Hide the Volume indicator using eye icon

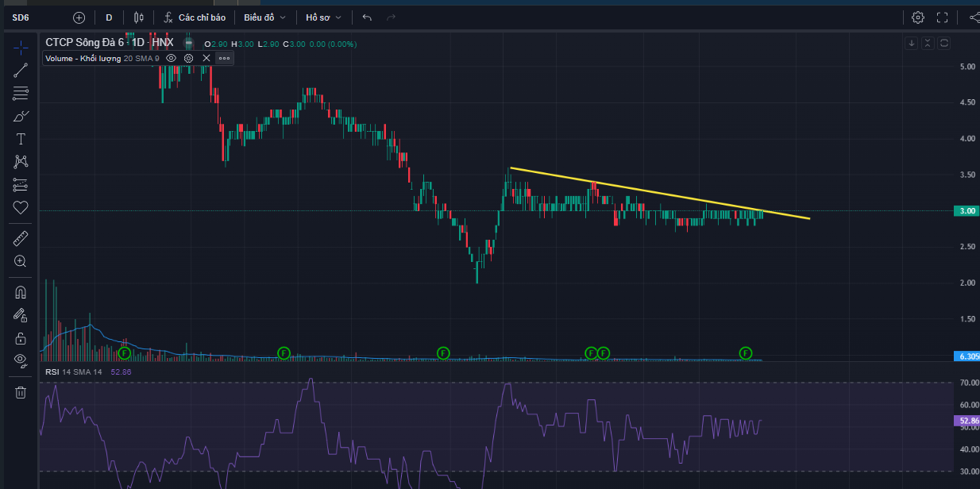tap(171, 58)
